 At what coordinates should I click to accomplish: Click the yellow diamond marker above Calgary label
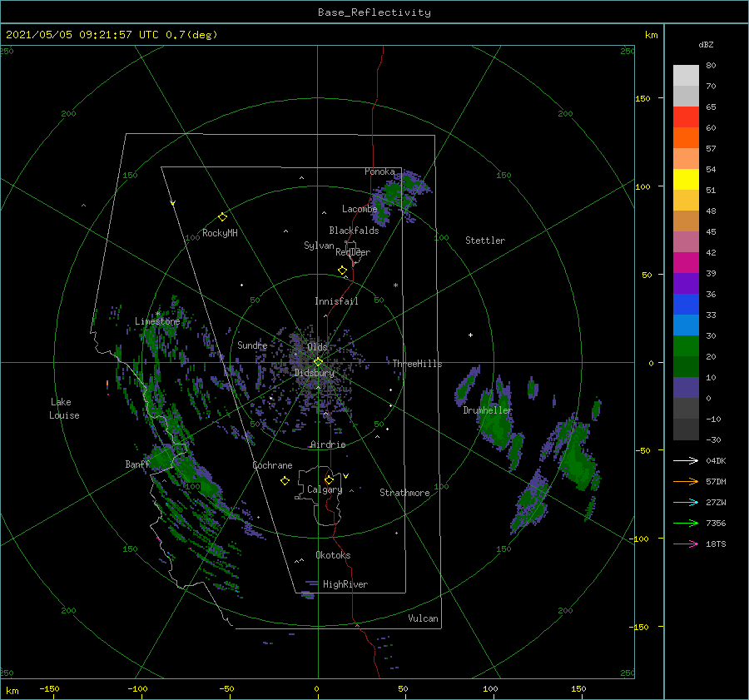point(329,479)
